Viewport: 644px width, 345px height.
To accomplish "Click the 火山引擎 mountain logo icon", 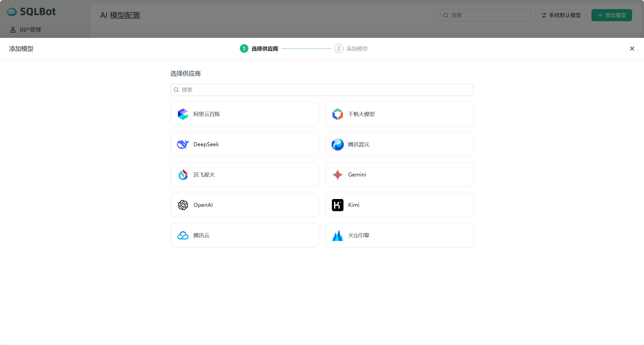I will pyautogui.click(x=337, y=235).
